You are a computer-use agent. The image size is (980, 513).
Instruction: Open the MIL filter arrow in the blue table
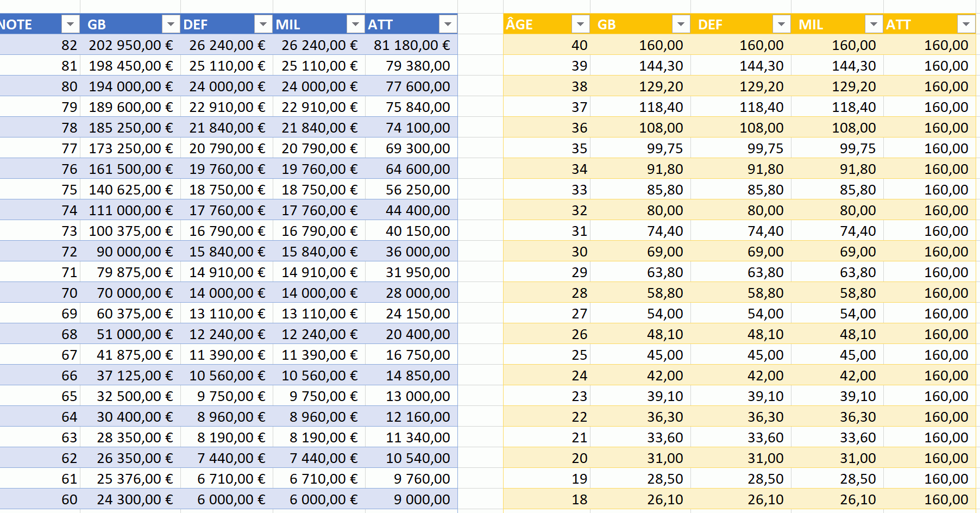click(355, 24)
